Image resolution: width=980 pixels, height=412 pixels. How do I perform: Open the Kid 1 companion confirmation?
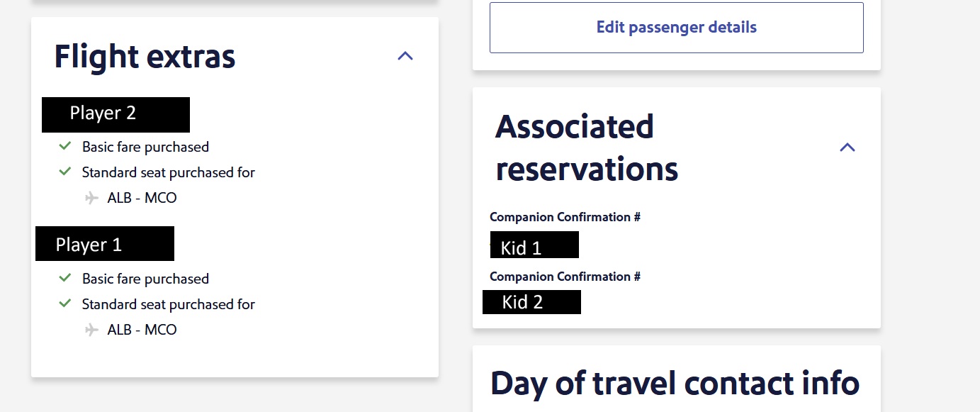pos(534,245)
